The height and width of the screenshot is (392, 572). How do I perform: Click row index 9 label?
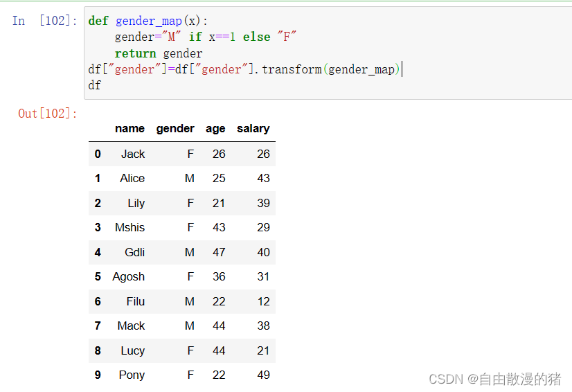pyautogui.click(x=98, y=375)
